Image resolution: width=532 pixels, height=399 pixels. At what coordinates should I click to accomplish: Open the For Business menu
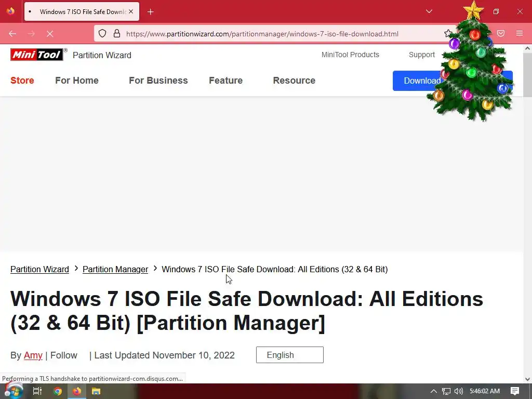tap(158, 81)
